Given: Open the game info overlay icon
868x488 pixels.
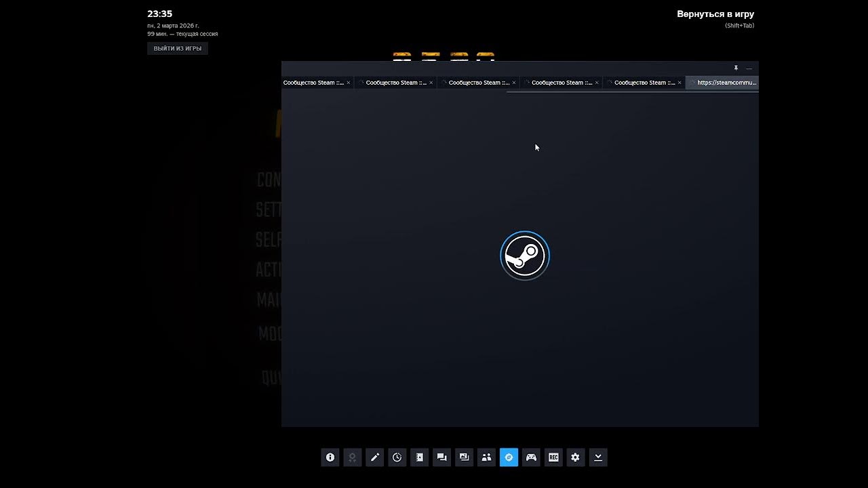Looking at the screenshot, I should tap(330, 457).
